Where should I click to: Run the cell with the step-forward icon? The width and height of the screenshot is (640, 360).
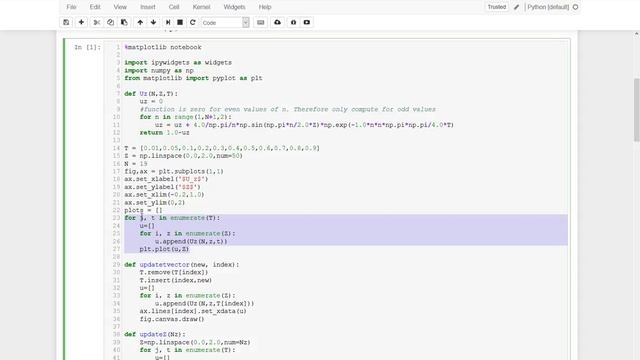point(168,22)
